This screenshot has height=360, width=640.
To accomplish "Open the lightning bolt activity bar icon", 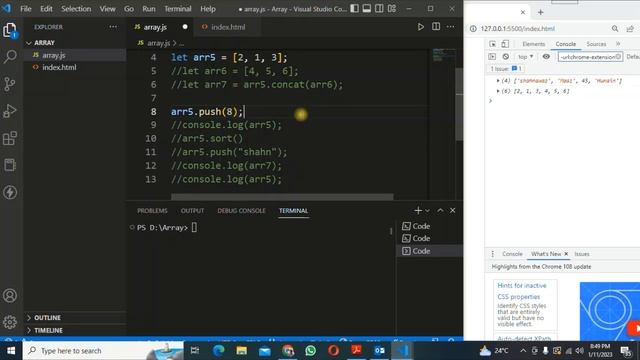I will coord(10,192).
